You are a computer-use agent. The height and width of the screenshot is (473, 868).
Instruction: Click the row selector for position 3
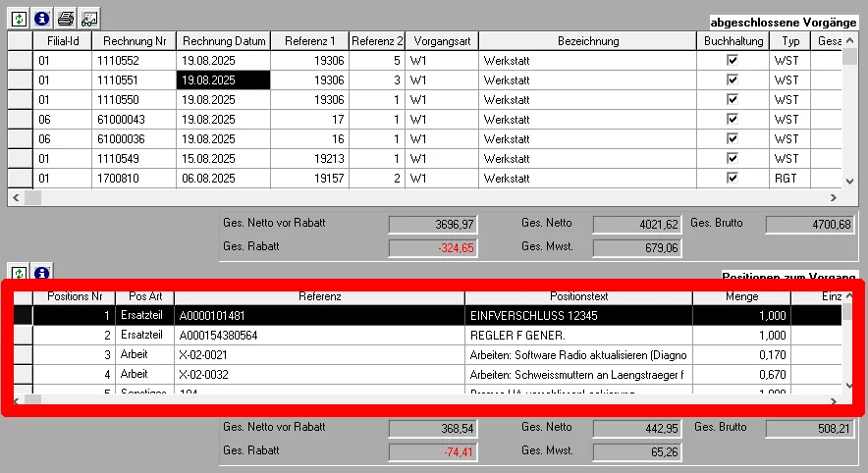coord(24,354)
